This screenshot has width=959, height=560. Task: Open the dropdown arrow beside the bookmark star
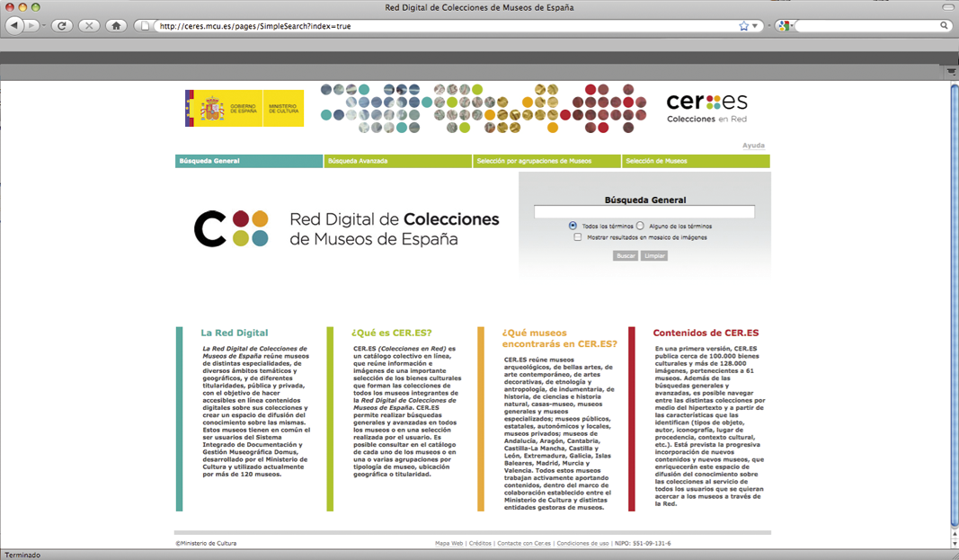pos(755,26)
